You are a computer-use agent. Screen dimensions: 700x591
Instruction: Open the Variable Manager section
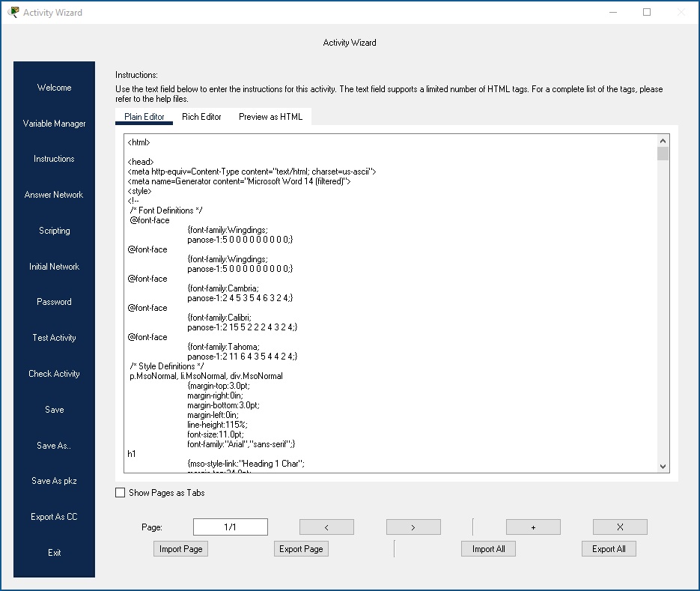[x=54, y=124]
